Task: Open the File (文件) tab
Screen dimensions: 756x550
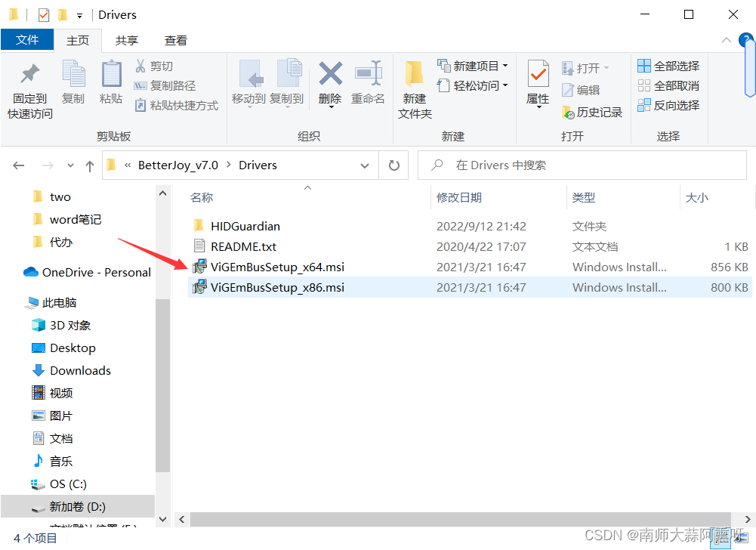Action: point(27,39)
